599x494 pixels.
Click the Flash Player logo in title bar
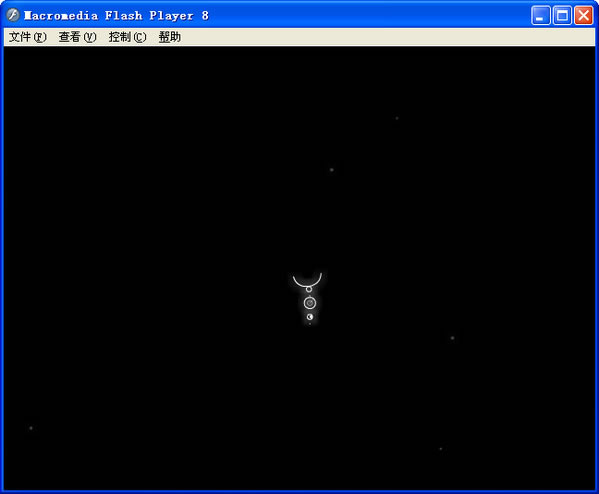pyautogui.click(x=13, y=15)
